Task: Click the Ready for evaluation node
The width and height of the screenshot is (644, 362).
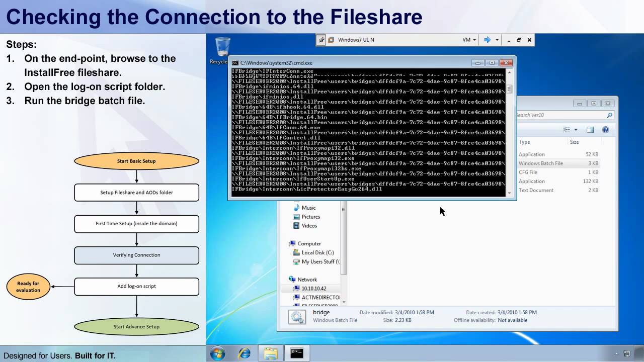Action: click(28, 287)
